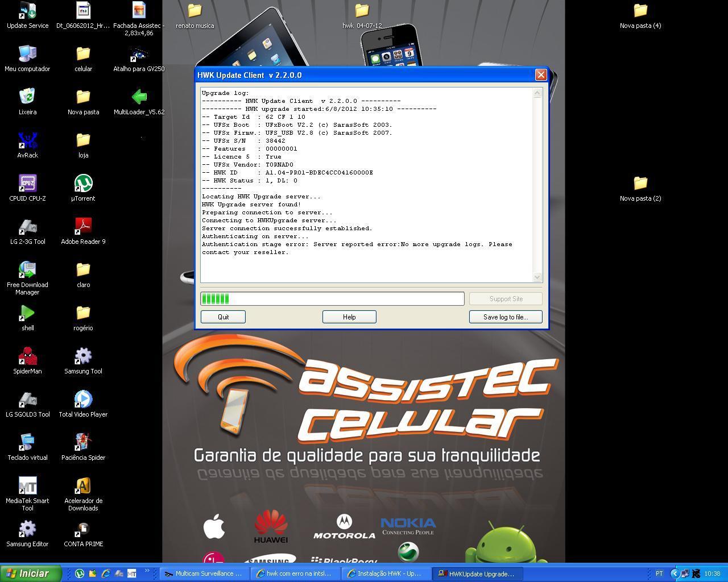Launch MediaTek Smart Tool
The height and width of the screenshot is (582, 728).
click(x=27, y=494)
